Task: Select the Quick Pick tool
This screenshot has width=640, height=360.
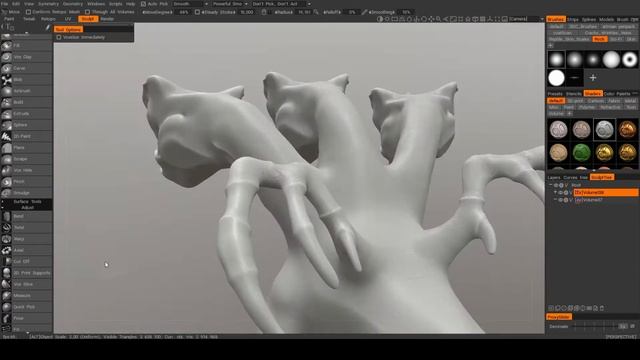Action: pyautogui.click(x=27, y=307)
